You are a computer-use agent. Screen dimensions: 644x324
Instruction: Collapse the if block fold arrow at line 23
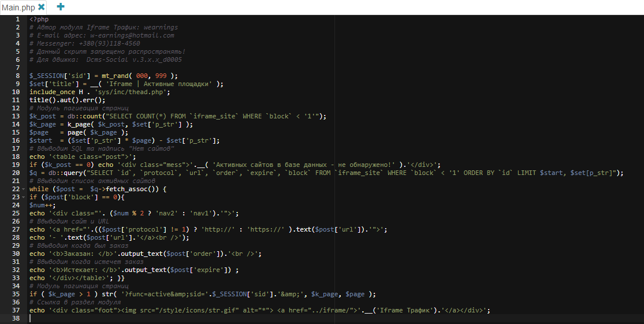click(x=24, y=197)
